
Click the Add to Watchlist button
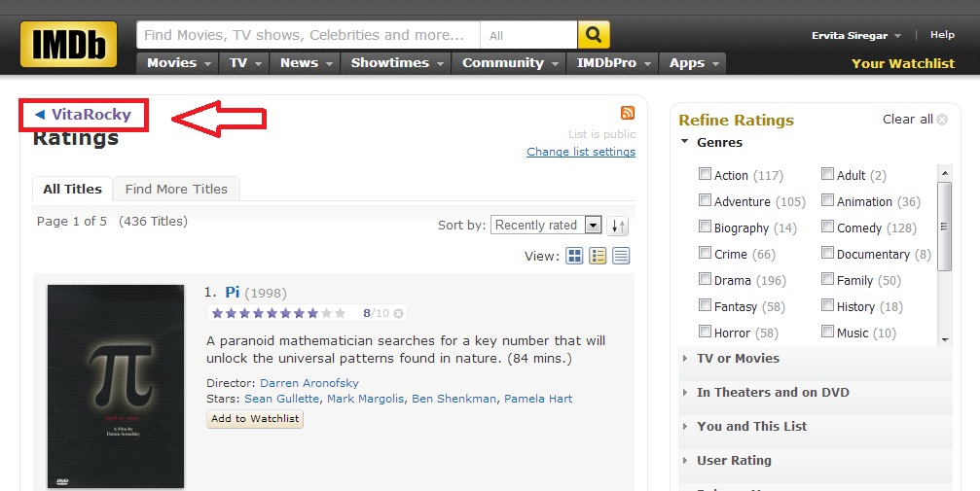[x=255, y=418]
